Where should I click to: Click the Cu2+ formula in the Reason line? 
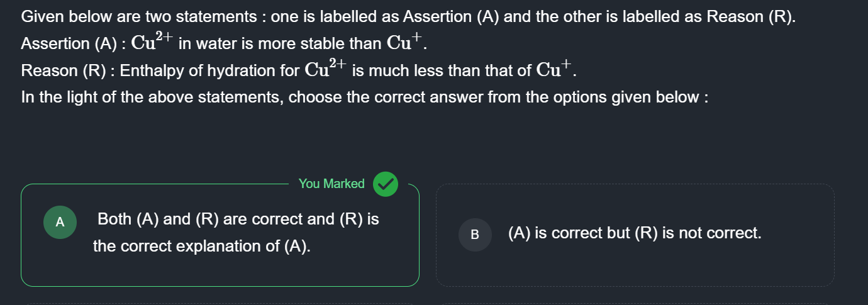[325, 69]
